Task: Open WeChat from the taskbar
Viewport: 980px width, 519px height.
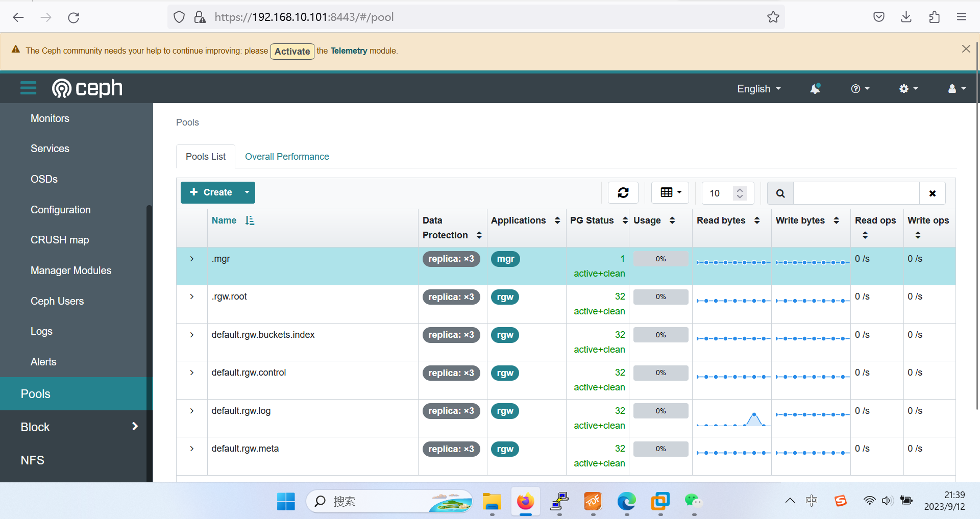Action: (x=694, y=502)
